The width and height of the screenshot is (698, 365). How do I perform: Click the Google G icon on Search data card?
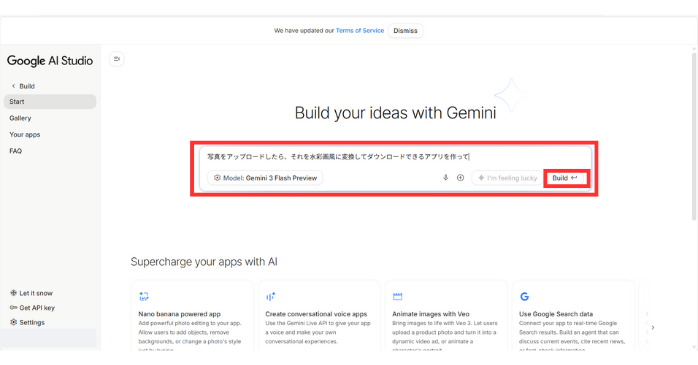(x=524, y=296)
